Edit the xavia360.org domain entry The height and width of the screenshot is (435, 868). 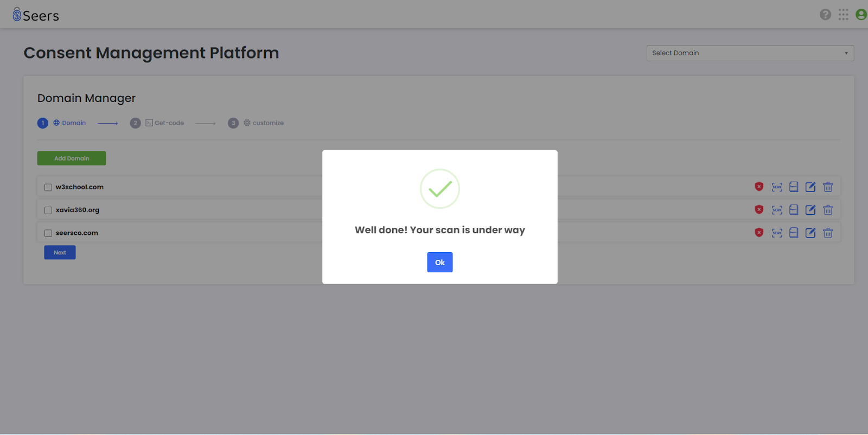point(810,210)
